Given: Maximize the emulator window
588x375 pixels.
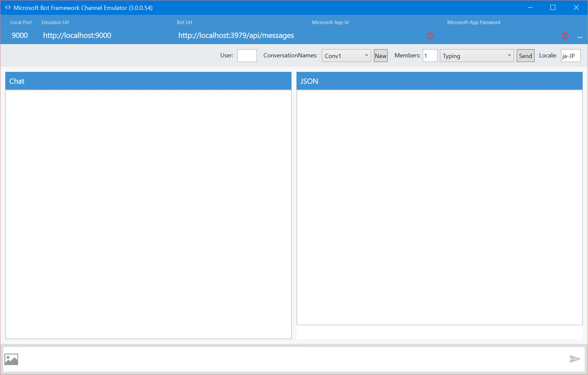Looking at the screenshot, I should tap(553, 8).
